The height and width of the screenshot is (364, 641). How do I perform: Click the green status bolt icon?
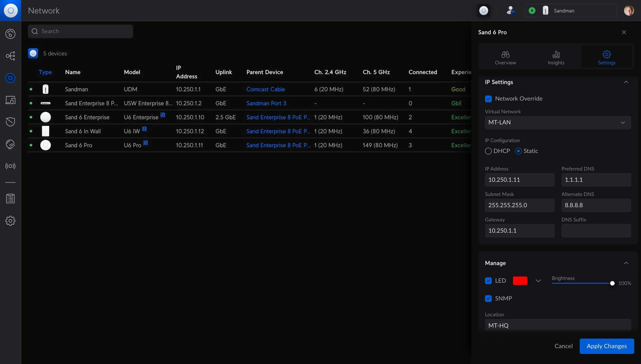pos(532,11)
